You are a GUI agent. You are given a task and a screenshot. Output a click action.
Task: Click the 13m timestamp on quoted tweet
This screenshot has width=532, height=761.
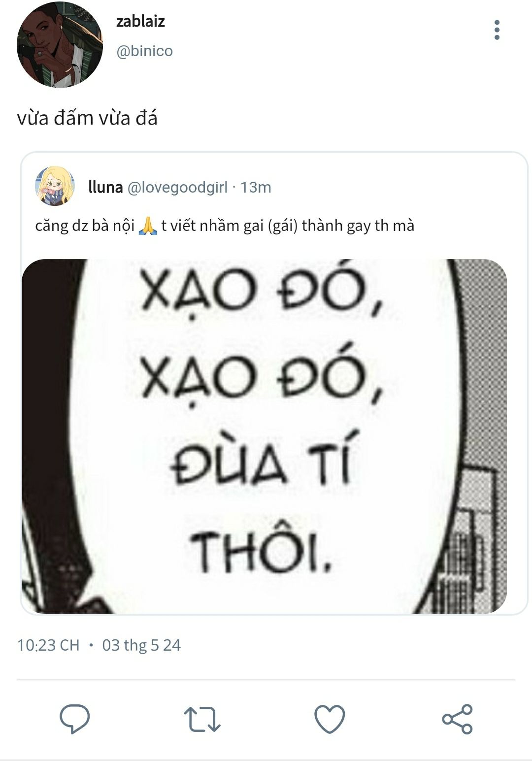tap(256, 187)
